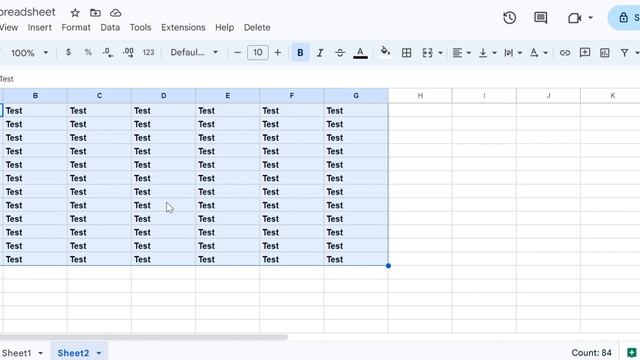Decrease decimal places icon
640x360 pixels.
pyautogui.click(x=108, y=52)
